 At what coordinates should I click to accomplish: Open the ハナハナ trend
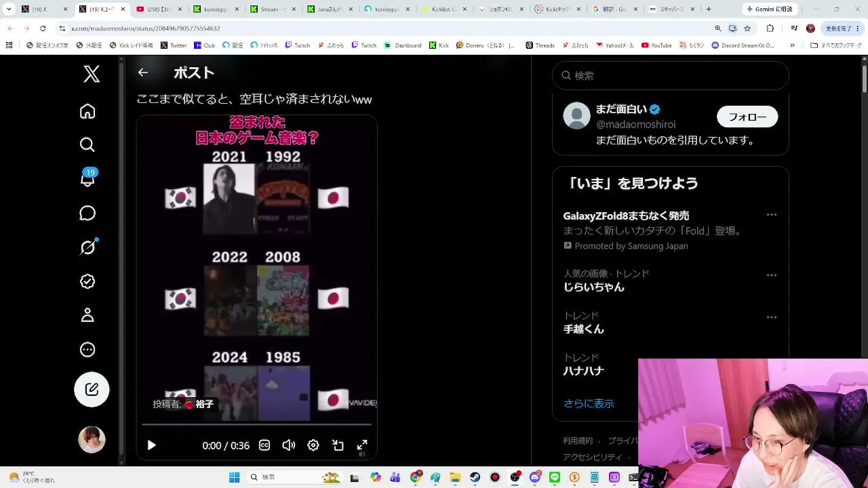pyautogui.click(x=584, y=371)
